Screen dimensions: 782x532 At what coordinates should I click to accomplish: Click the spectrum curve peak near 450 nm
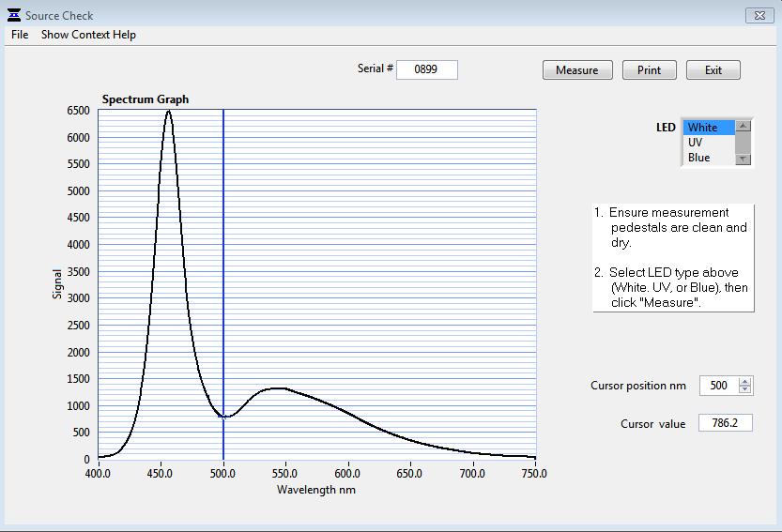(168, 112)
